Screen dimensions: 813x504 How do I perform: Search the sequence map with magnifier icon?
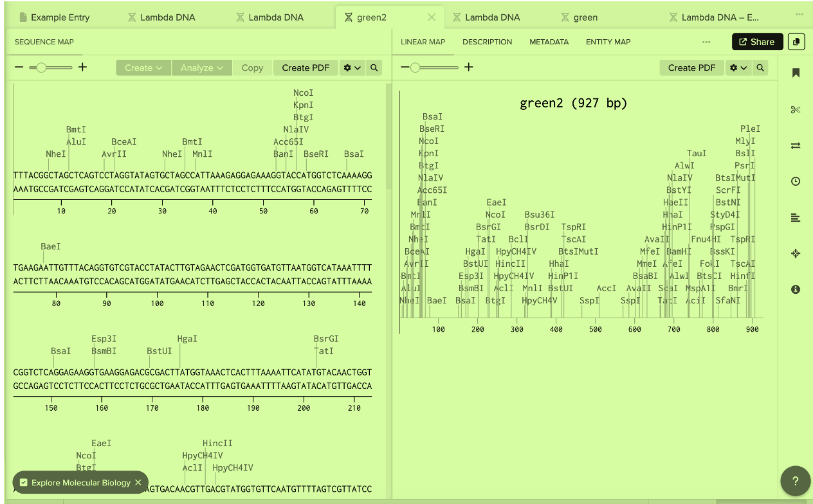(374, 67)
